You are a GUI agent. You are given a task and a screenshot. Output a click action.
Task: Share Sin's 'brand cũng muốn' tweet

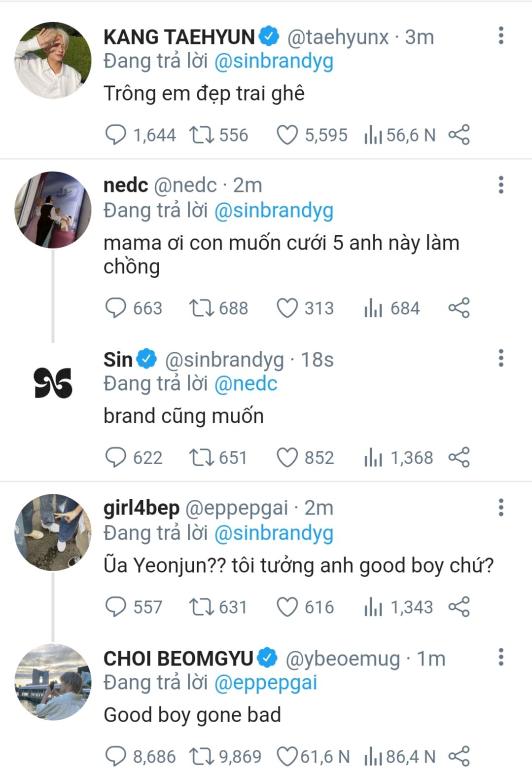coord(459,457)
